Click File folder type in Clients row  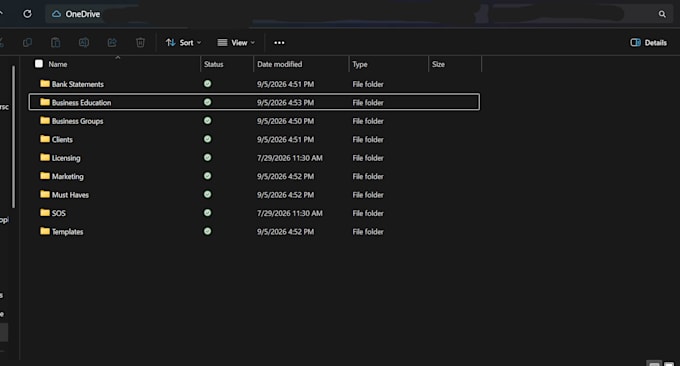point(368,140)
